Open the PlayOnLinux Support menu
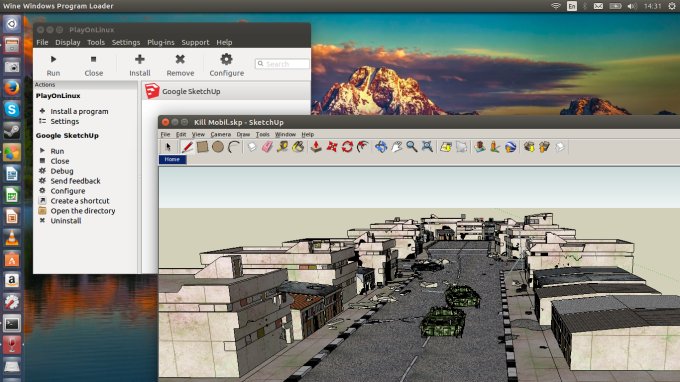Image resolution: width=680 pixels, height=382 pixels. (x=195, y=42)
